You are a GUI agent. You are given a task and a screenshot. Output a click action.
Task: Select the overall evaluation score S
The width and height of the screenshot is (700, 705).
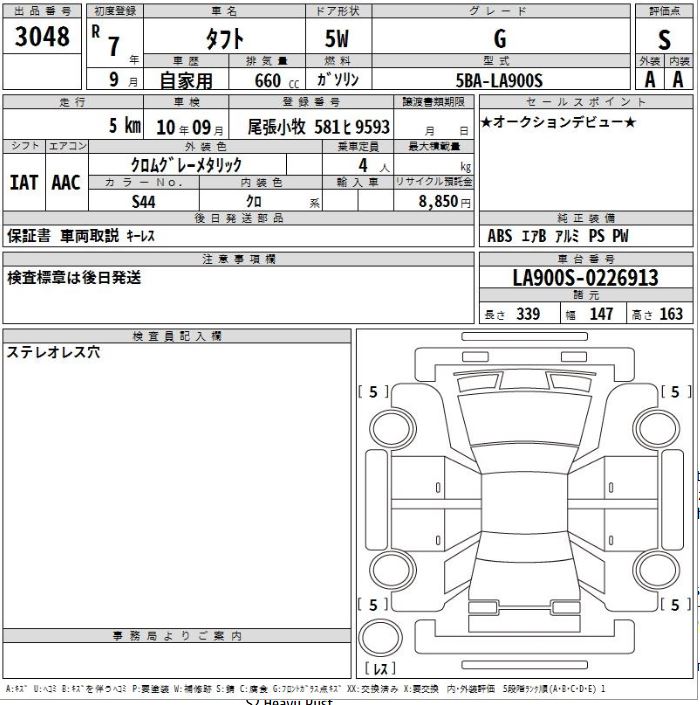(x=664, y=40)
